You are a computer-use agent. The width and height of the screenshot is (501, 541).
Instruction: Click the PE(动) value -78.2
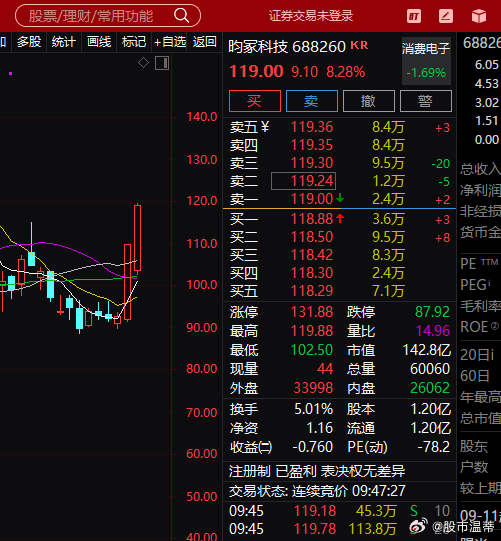pyautogui.click(x=434, y=447)
